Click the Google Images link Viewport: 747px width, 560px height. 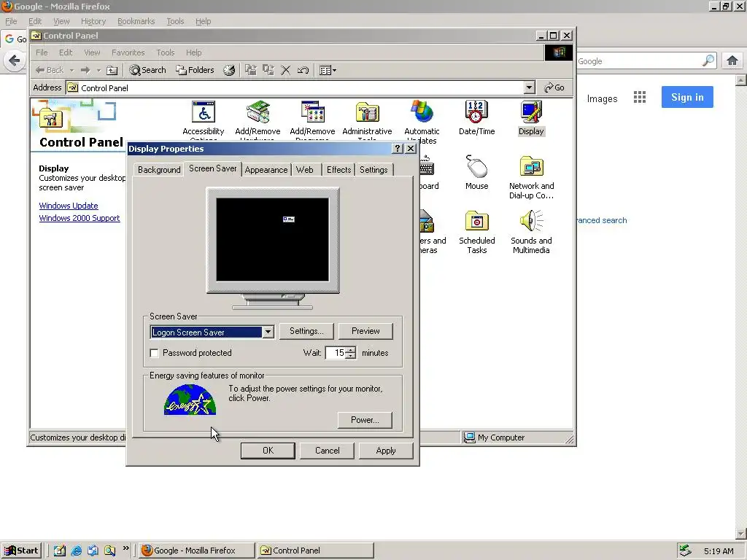click(602, 98)
